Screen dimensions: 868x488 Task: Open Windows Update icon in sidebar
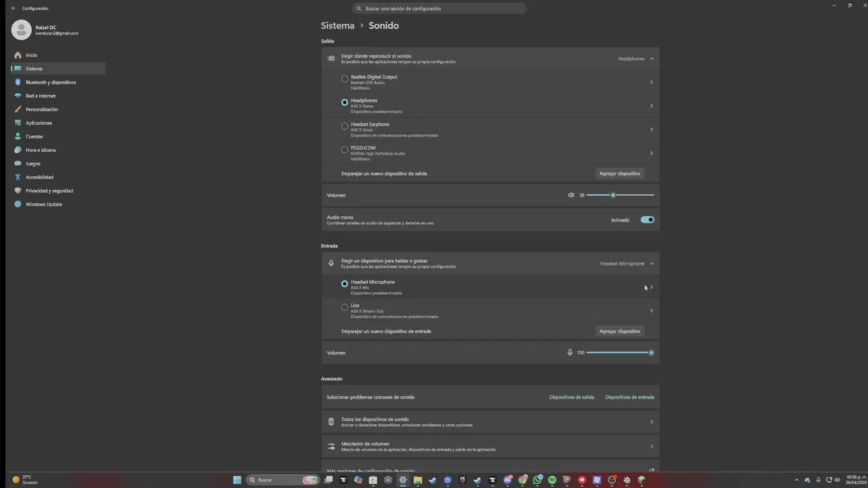(x=18, y=204)
